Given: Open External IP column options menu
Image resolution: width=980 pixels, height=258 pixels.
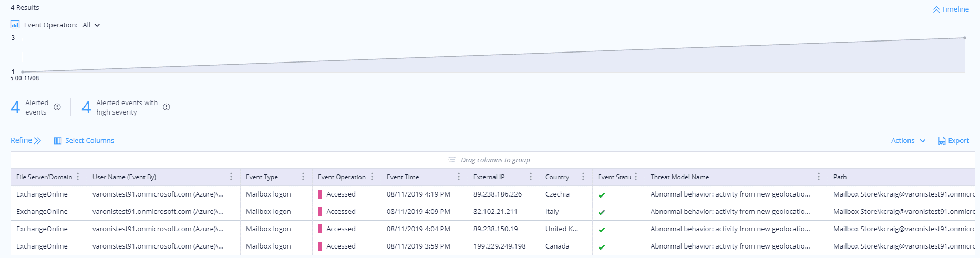Looking at the screenshot, I should [531, 177].
